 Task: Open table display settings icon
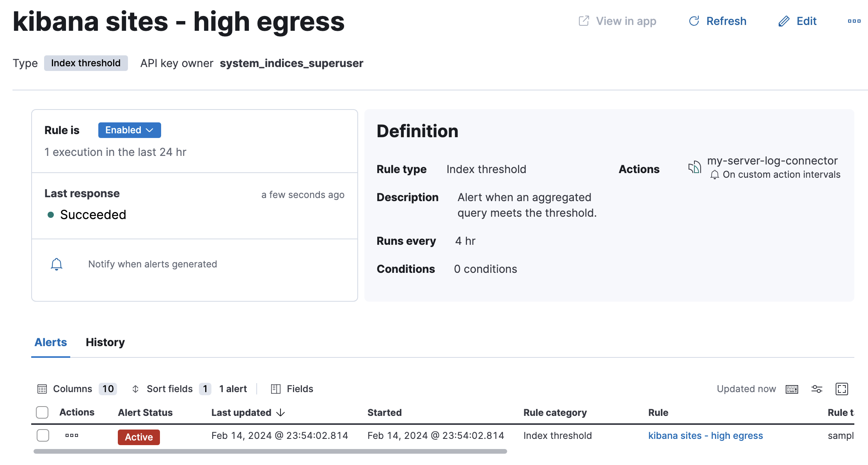[x=817, y=389]
